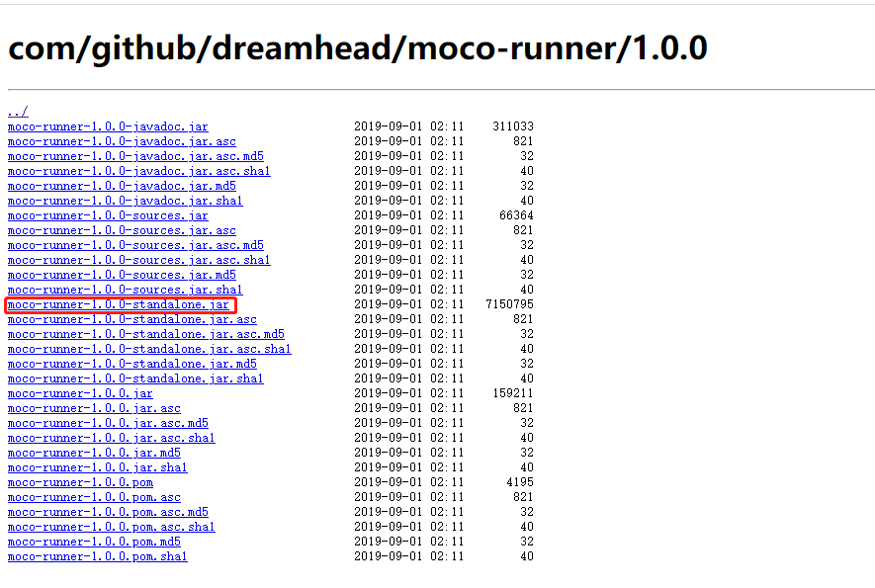Open moco-runner-1.0.0.jar.asc.sha1 link
875x588 pixels.
click(x=112, y=438)
